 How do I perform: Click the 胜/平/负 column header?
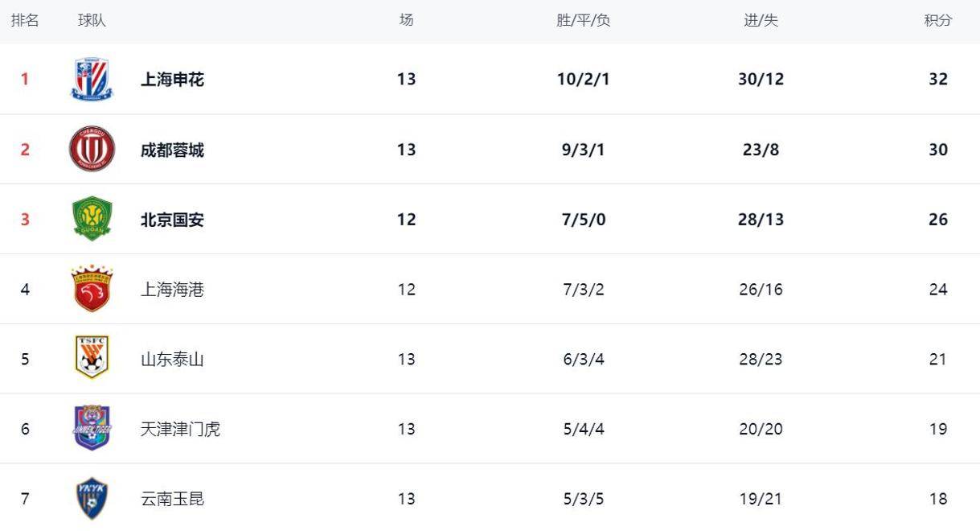pos(583,20)
